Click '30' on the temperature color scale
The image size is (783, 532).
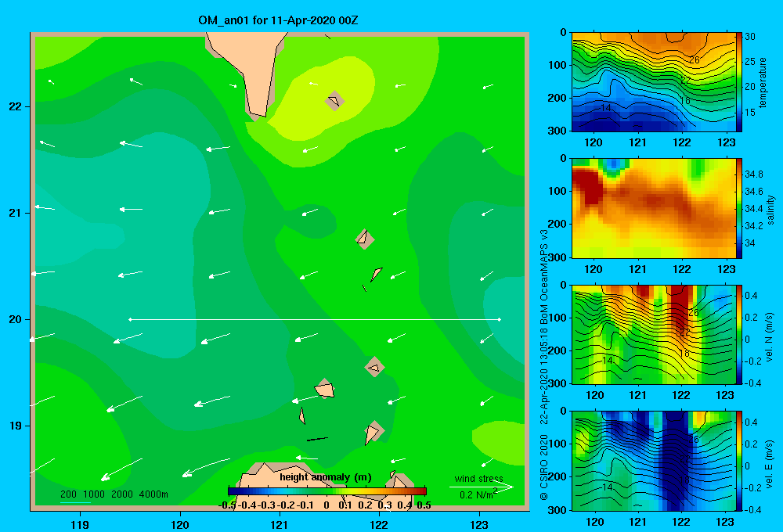(750, 37)
